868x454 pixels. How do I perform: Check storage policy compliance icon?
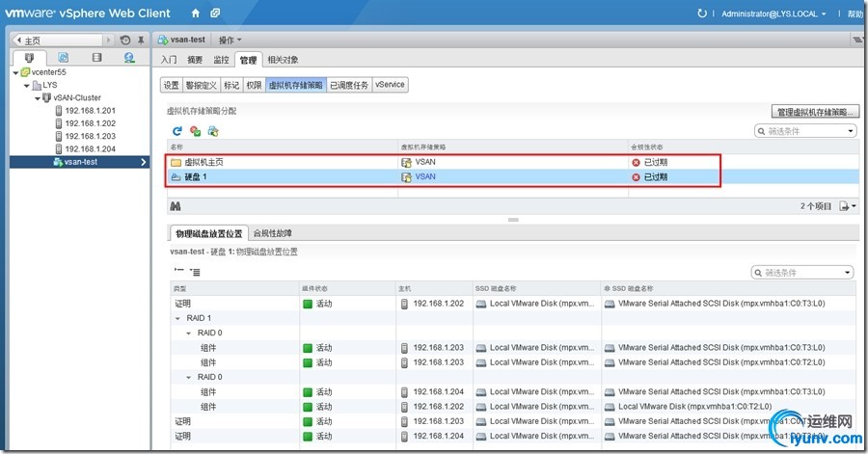point(195,131)
